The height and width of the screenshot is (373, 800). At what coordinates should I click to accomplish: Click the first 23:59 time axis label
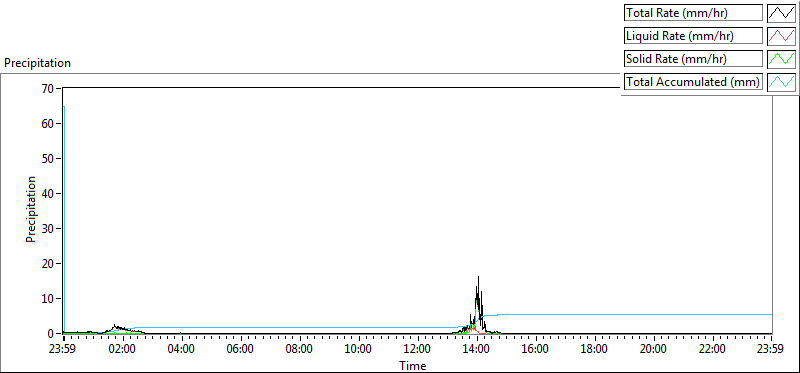63,350
